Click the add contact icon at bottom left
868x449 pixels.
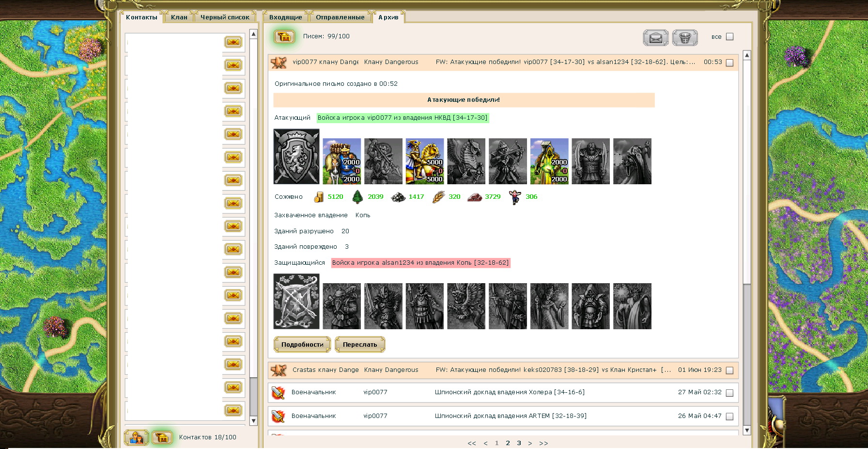click(x=136, y=437)
